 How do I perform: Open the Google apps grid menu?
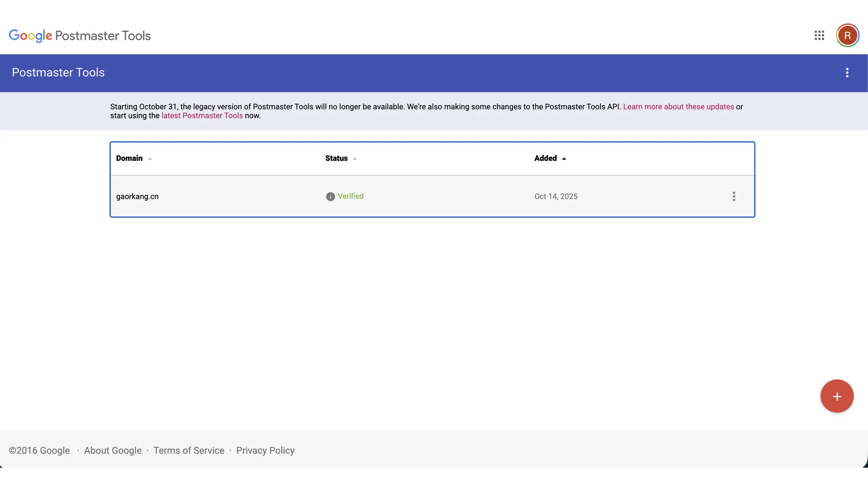click(819, 36)
